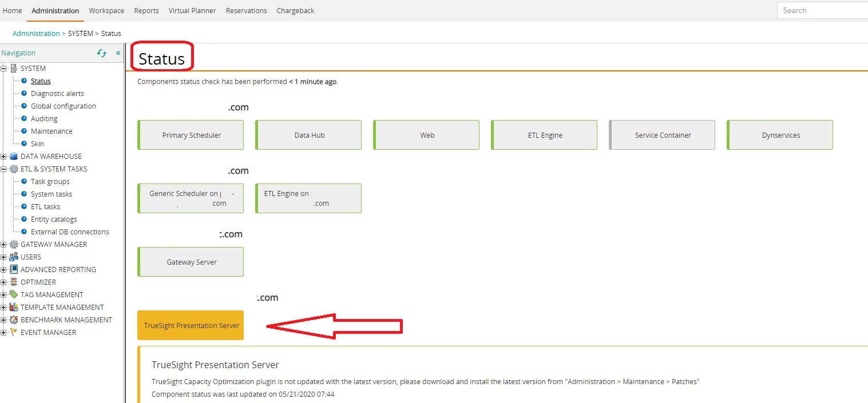Viewport: 868px width, 403px height.
Task: Select the Primary Scheduler status tile
Action: pos(191,135)
